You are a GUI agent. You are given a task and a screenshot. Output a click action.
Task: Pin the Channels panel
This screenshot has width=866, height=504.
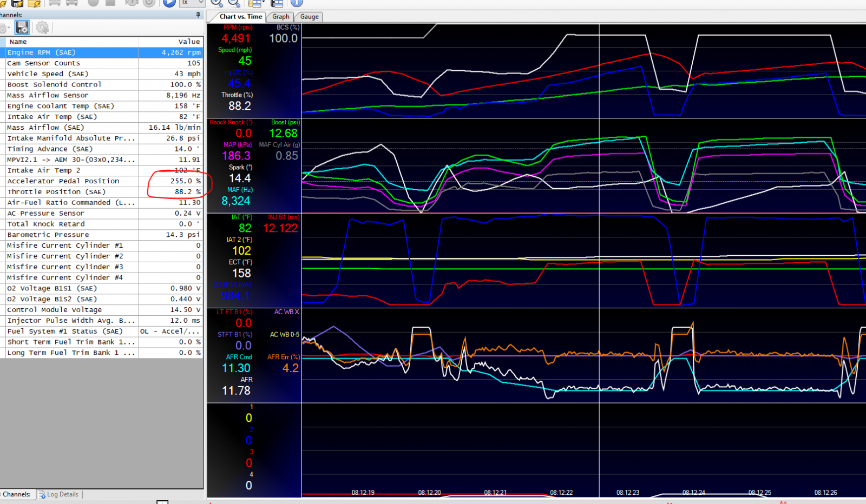pyautogui.click(x=198, y=15)
